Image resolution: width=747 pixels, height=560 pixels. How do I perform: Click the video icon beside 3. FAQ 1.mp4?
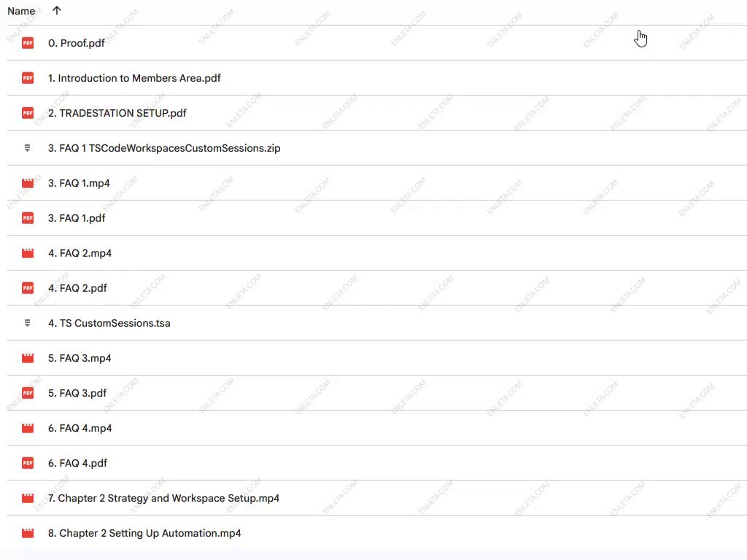[28, 183]
